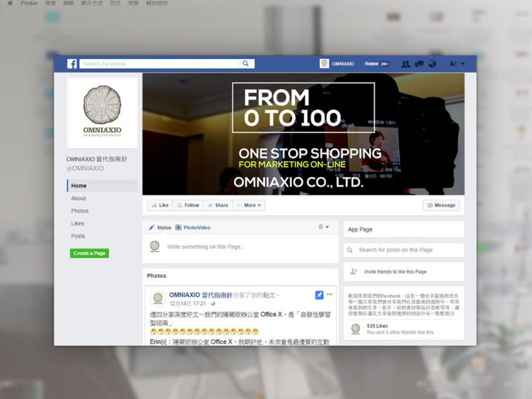Share the OMNIAXIO page
The image size is (532, 399).
coord(218,205)
